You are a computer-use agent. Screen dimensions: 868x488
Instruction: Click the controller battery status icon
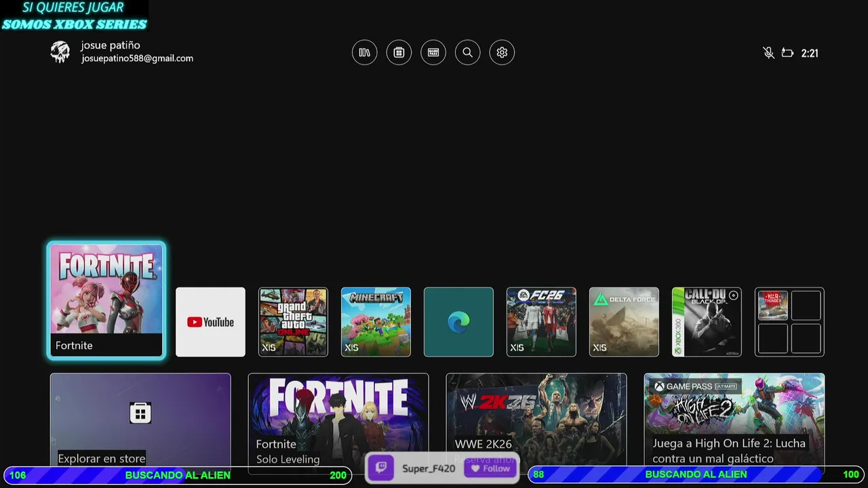787,53
